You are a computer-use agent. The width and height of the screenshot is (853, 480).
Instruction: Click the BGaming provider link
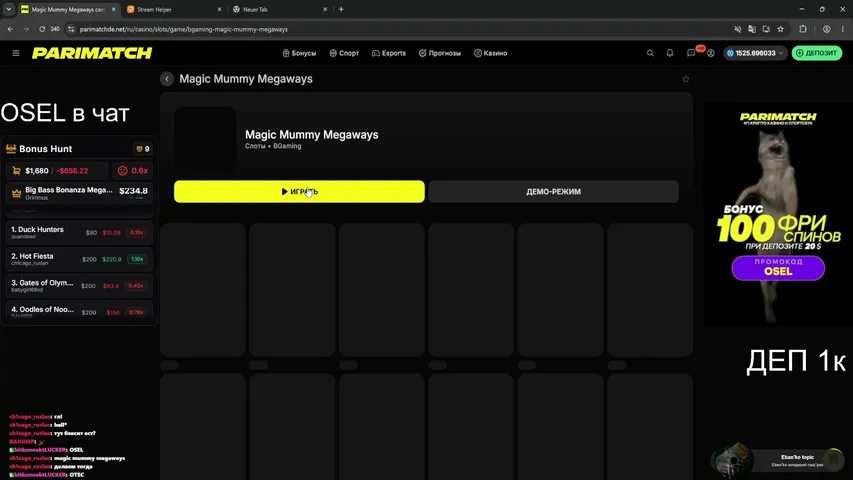(287, 146)
